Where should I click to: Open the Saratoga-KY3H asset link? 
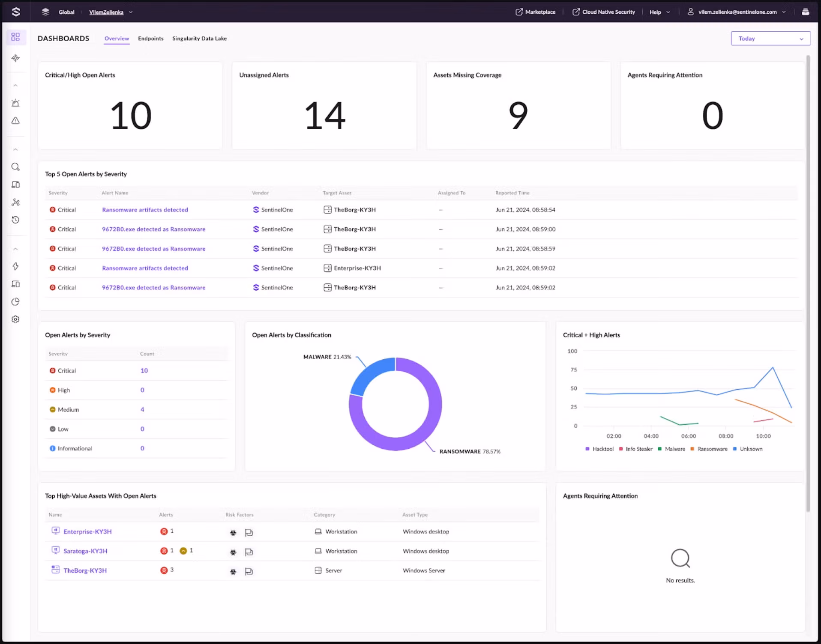[85, 551]
